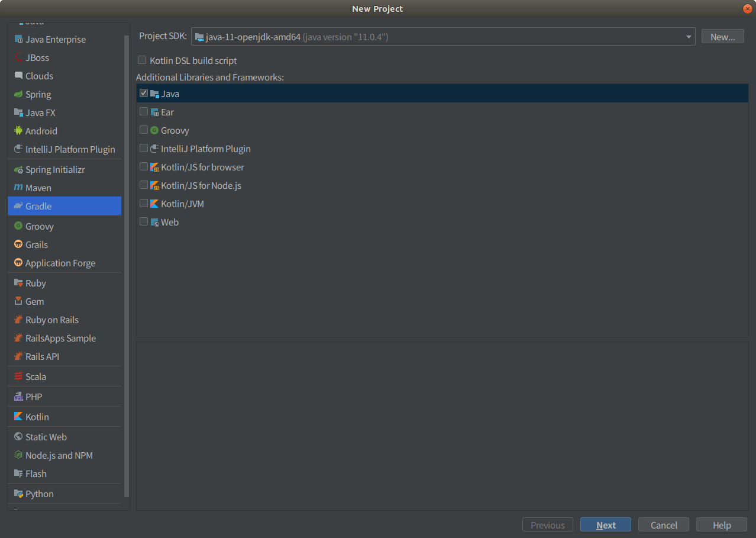Enable Kotlin DSL build script checkbox

pyautogui.click(x=142, y=60)
